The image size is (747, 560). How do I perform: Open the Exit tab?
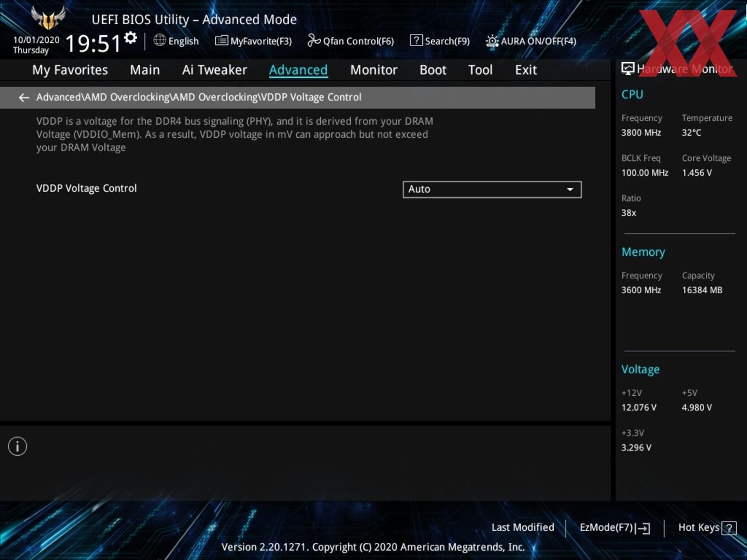[526, 70]
